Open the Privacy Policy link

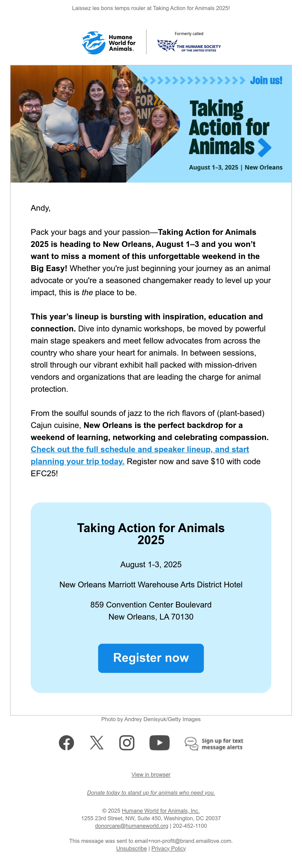click(168, 848)
